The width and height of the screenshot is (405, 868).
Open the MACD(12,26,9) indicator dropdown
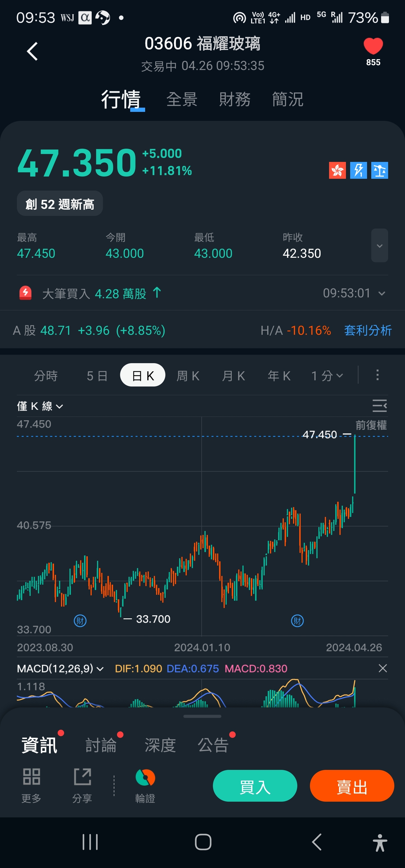[x=60, y=668]
